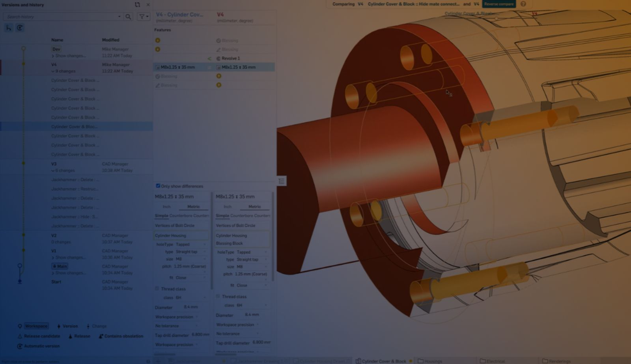The image size is (631, 364).
Task: Click the automatic version icon button
Action: [x=20, y=28]
